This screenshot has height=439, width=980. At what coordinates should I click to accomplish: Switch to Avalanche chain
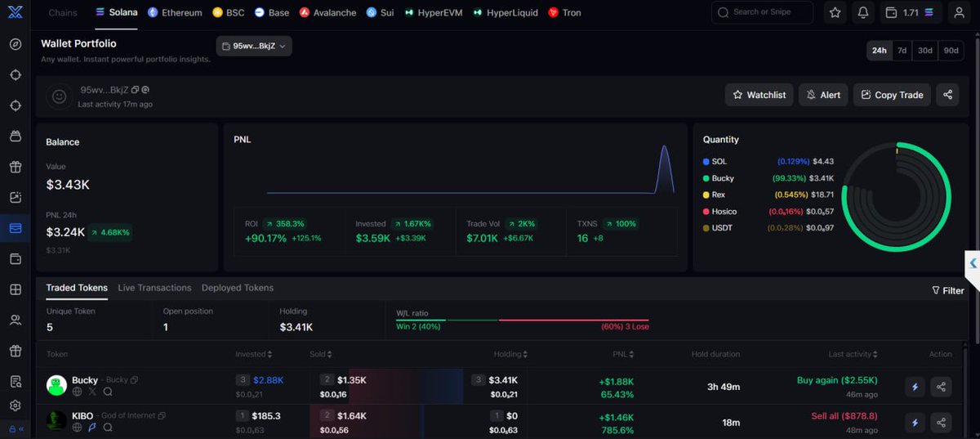coord(328,13)
